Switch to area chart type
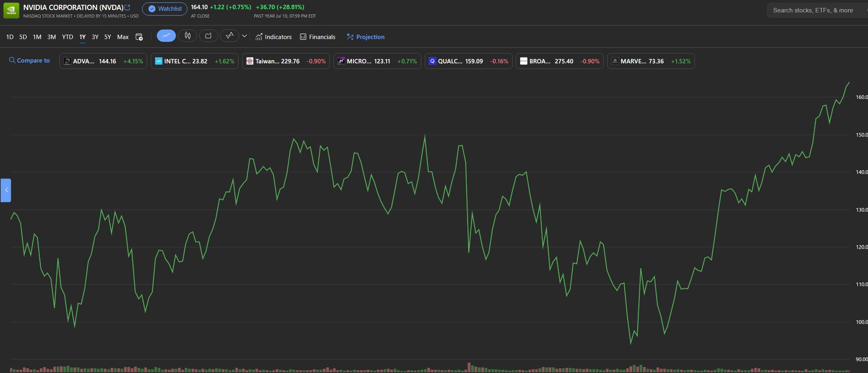 click(208, 36)
